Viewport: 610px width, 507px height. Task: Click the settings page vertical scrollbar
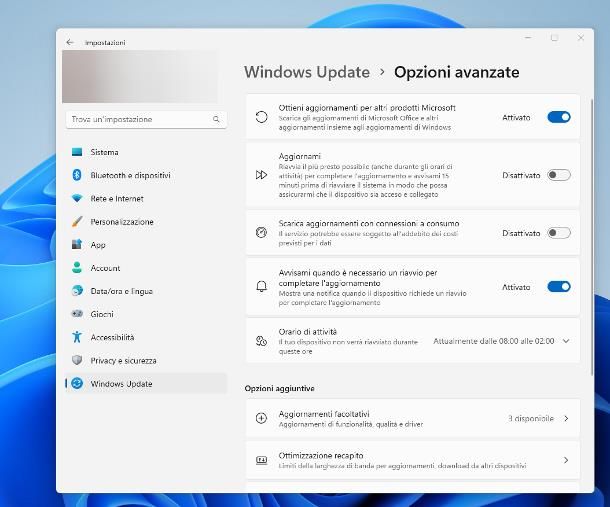(591, 237)
